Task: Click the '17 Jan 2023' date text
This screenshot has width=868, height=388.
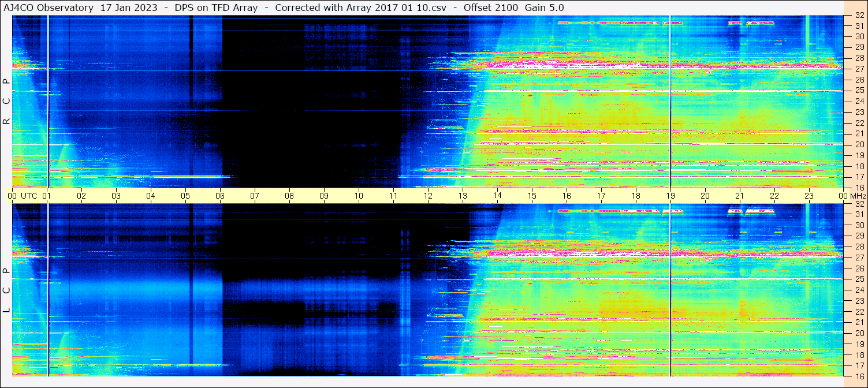Action: [129, 8]
